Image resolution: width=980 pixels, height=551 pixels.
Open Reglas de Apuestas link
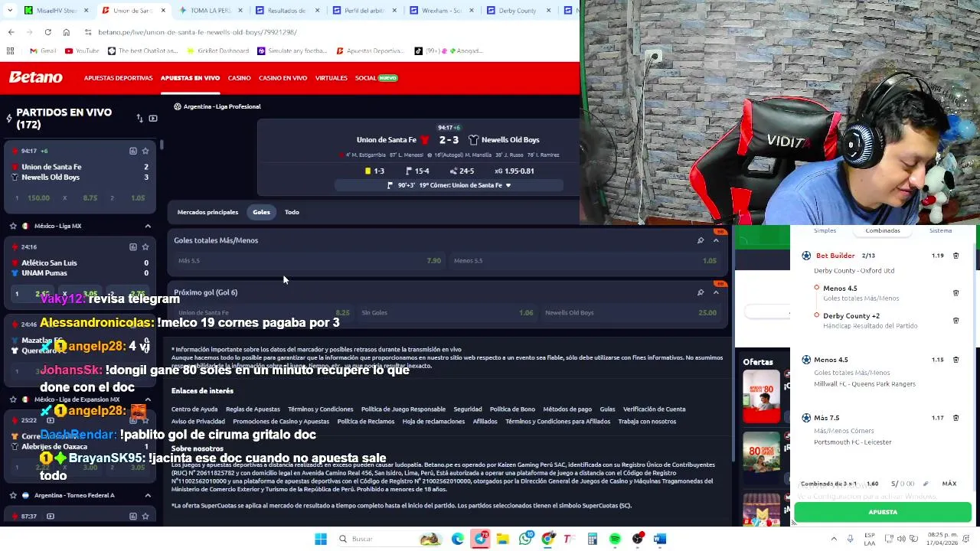click(253, 409)
